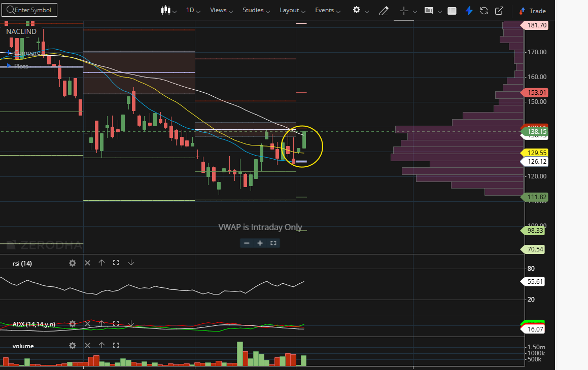Click the 138.15 current price label
This screenshot has height=370, width=588.
[535, 131]
